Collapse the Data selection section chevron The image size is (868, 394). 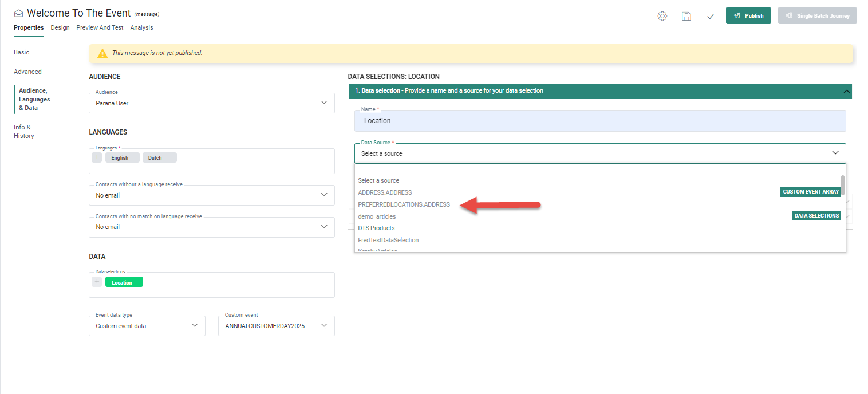[x=845, y=91]
